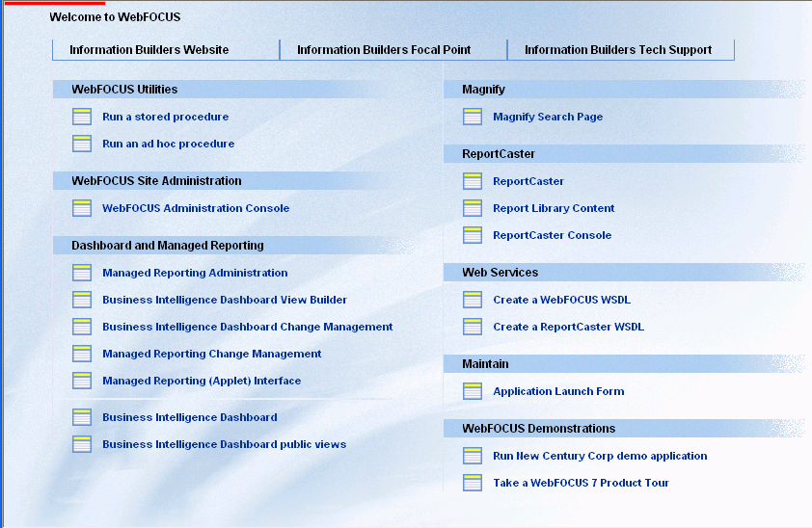
Task: Click the icon beside Run an ad hoc procedure
Action: (82, 144)
